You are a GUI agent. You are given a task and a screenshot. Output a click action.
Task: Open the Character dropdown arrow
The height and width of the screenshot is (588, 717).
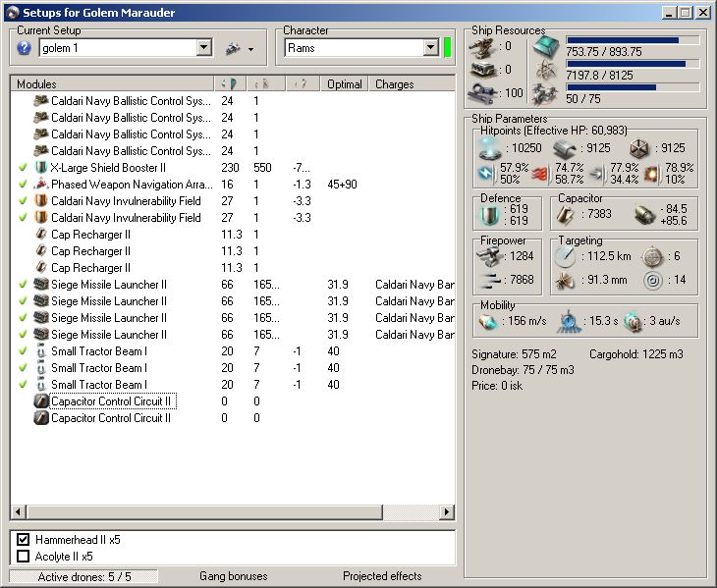point(431,47)
